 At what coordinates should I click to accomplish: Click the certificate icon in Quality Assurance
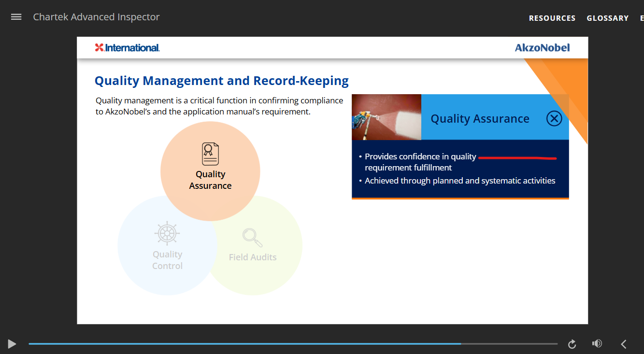(x=210, y=154)
